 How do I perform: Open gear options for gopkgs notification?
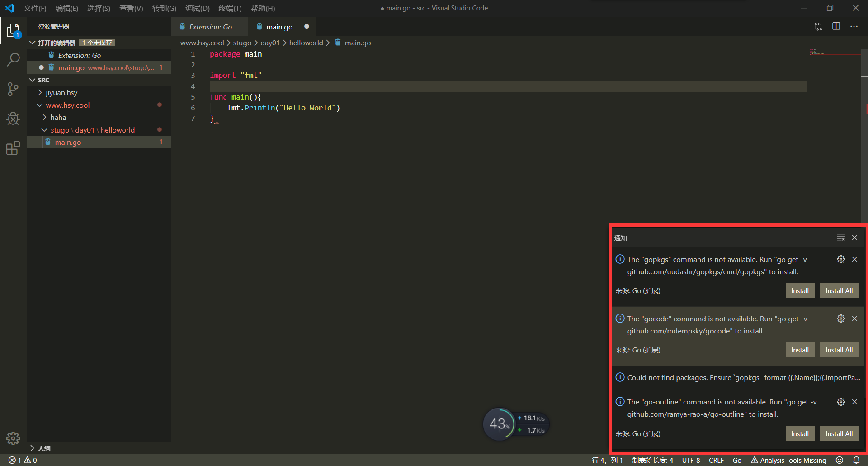click(841, 259)
